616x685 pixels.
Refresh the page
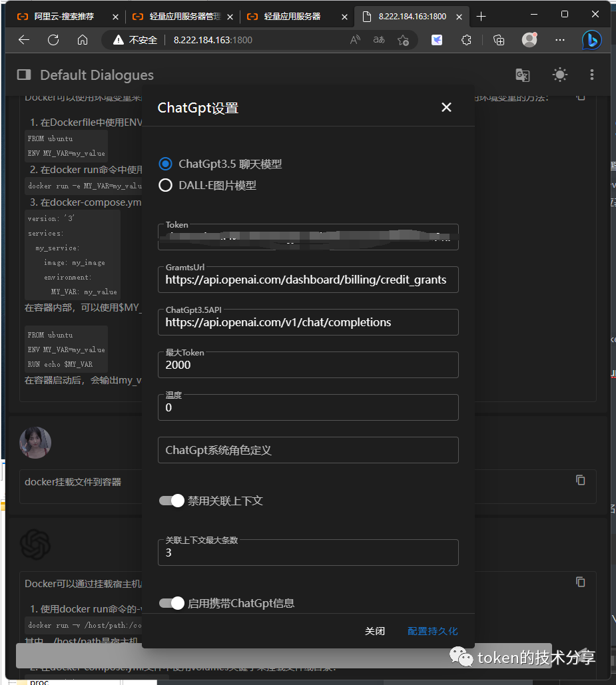pos(53,40)
